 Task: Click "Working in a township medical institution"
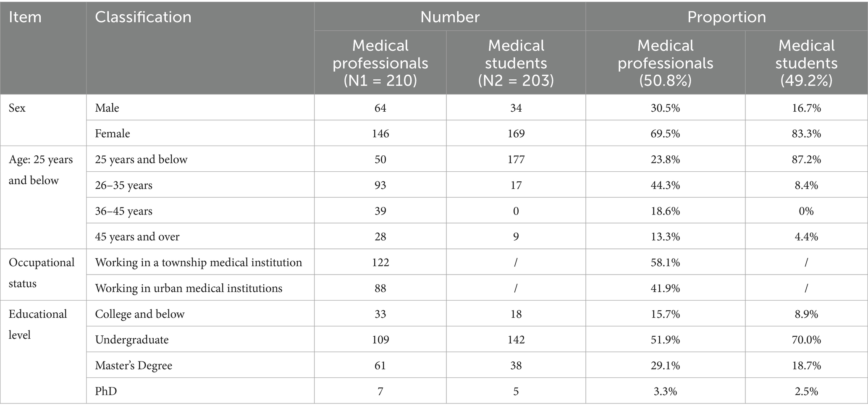[x=199, y=262]
